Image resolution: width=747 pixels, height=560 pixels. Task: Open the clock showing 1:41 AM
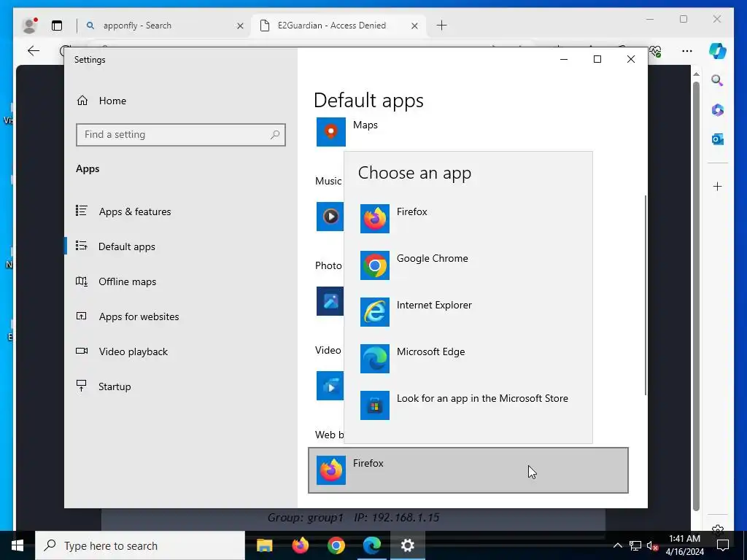pyautogui.click(x=684, y=545)
